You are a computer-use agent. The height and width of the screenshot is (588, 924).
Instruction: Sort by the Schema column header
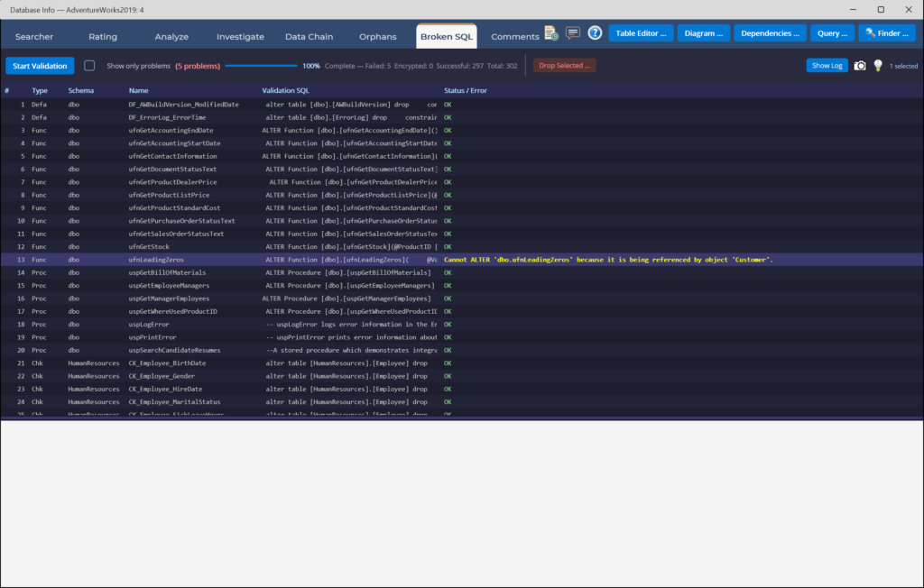click(80, 90)
